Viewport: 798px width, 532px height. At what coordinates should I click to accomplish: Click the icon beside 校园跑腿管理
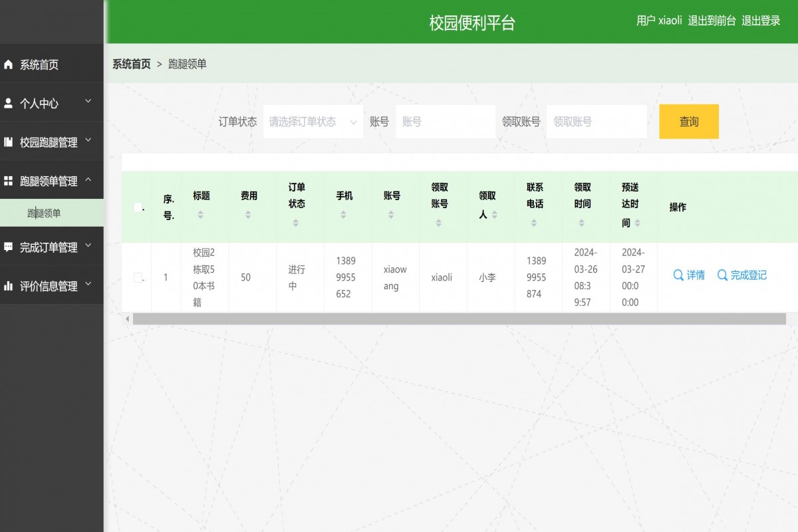(7, 142)
